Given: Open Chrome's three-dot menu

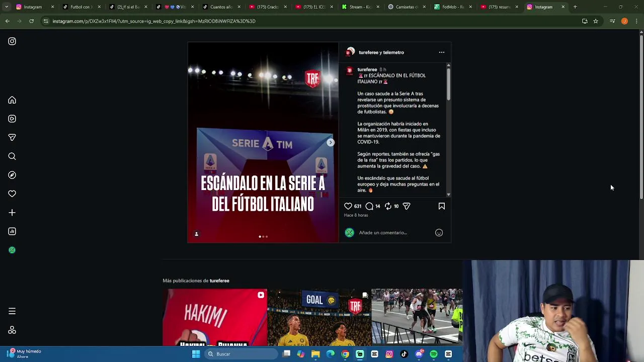Looking at the screenshot, I should (637, 21).
